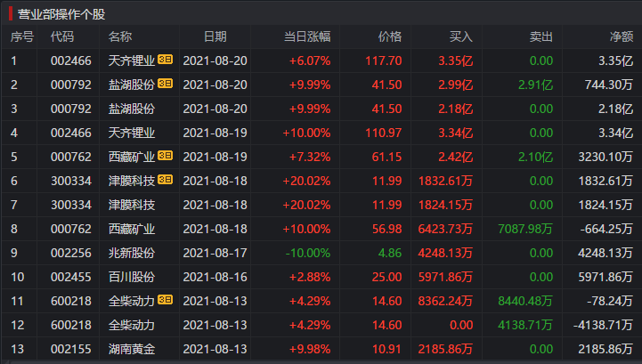The image size is (642, 364).
Task: Click the 买入 column header
Action: tap(460, 36)
